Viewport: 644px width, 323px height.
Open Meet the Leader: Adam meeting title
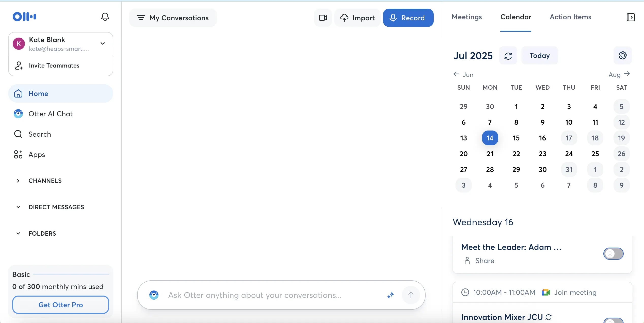pyautogui.click(x=511, y=247)
